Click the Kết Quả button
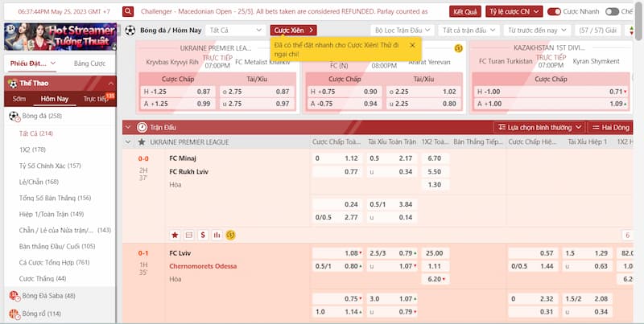Viewport: 644px width, 324px height. tap(465, 11)
